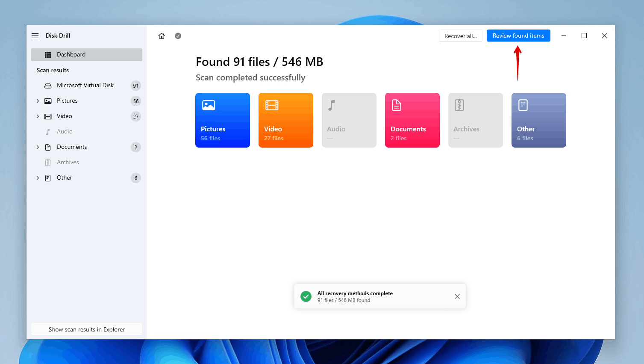The height and width of the screenshot is (364, 644).
Task: Expand the Pictures tree item in sidebar
Action: [38, 101]
